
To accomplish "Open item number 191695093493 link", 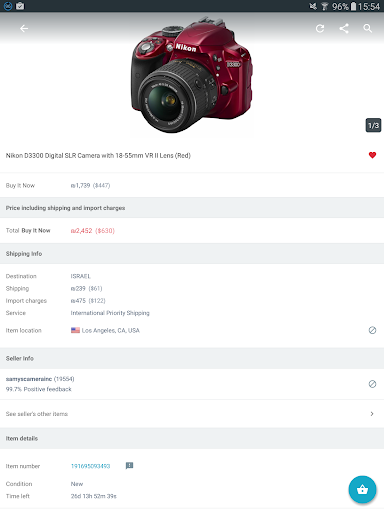I will tap(90, 466).
